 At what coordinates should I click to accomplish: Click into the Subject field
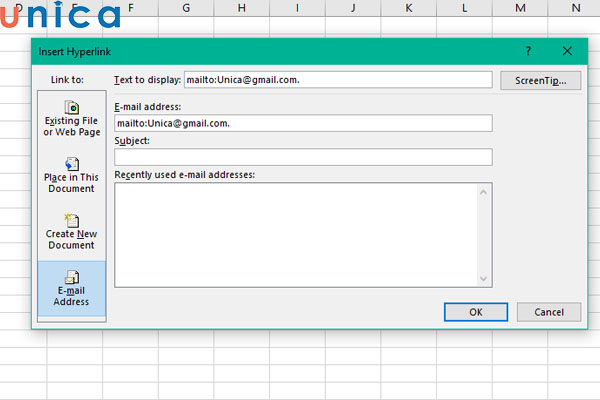coord(303,157)
